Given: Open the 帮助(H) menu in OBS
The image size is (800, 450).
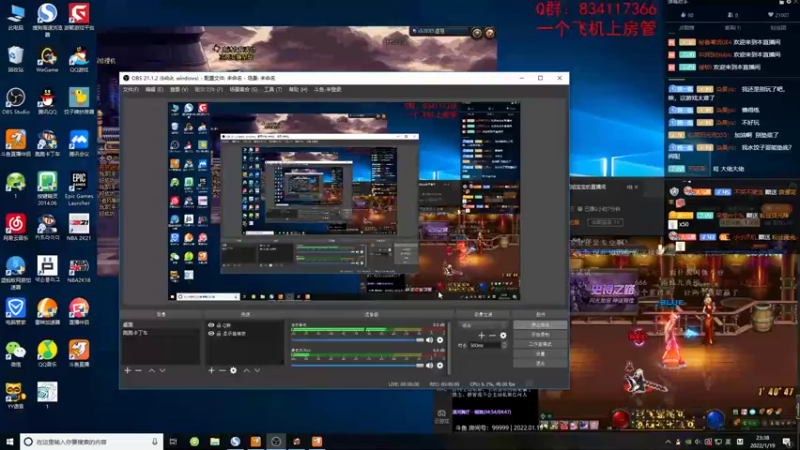Looking at the screenshot, I should 298,89.
